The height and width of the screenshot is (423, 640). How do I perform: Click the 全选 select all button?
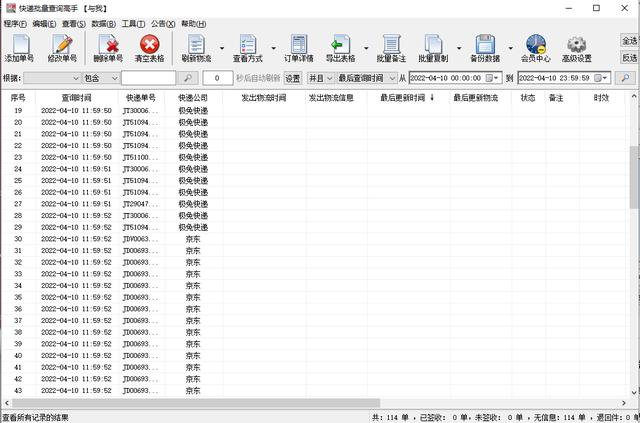point(629,40)
